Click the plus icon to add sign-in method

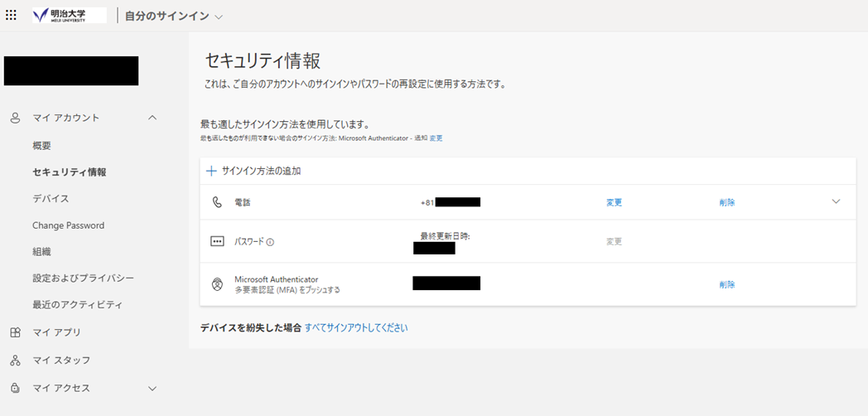tap(211, 171)
